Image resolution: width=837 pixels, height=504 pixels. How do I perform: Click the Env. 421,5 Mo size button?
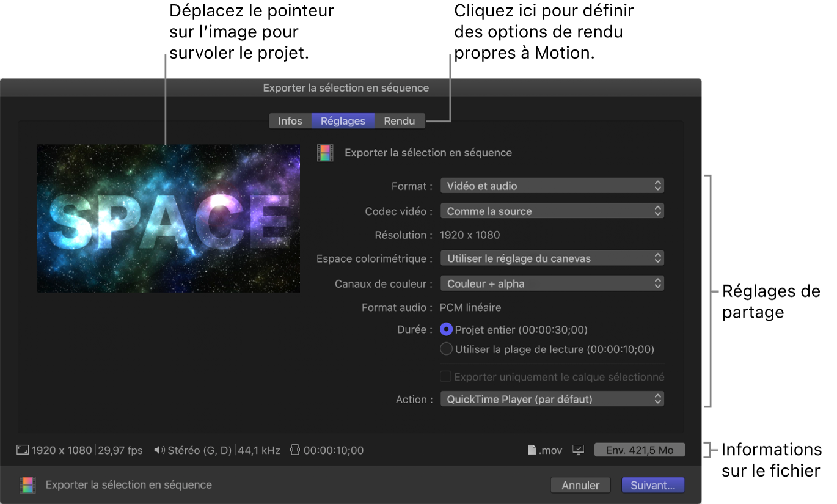click(640, 450)
